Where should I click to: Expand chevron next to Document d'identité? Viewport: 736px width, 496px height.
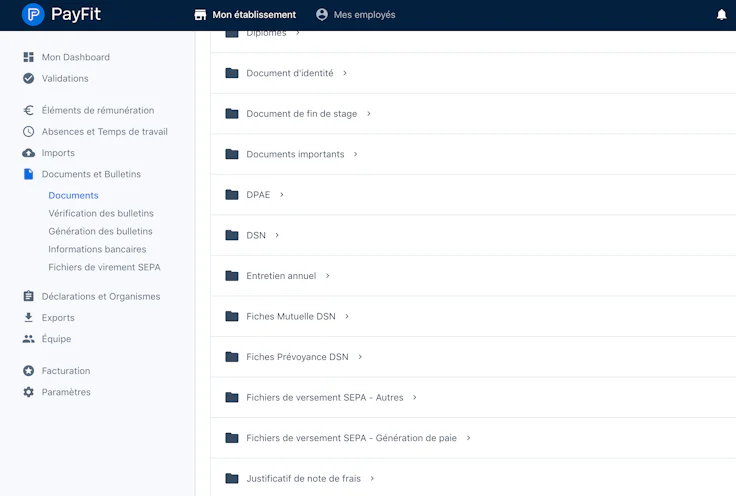pyautogui.click(x=345, y=73)
